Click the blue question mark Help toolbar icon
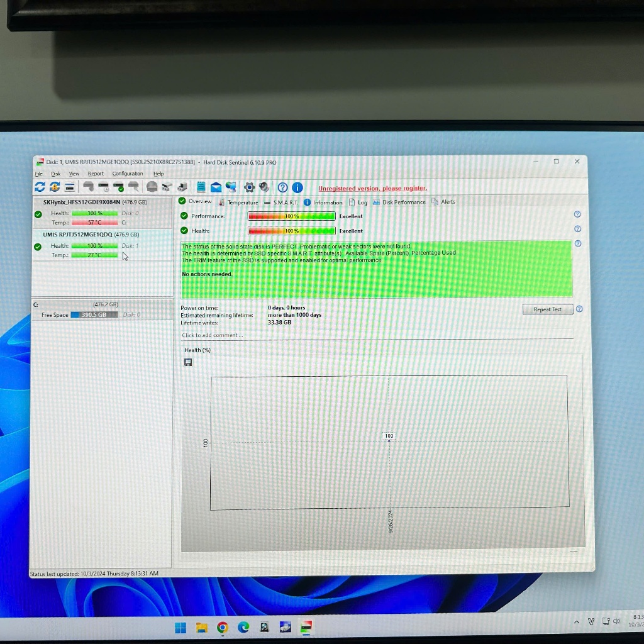This screenshot has width=644, height=644. 283,187
